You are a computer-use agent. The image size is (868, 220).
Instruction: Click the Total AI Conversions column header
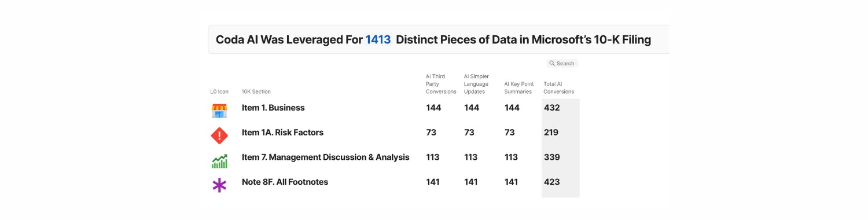(559, 88)
